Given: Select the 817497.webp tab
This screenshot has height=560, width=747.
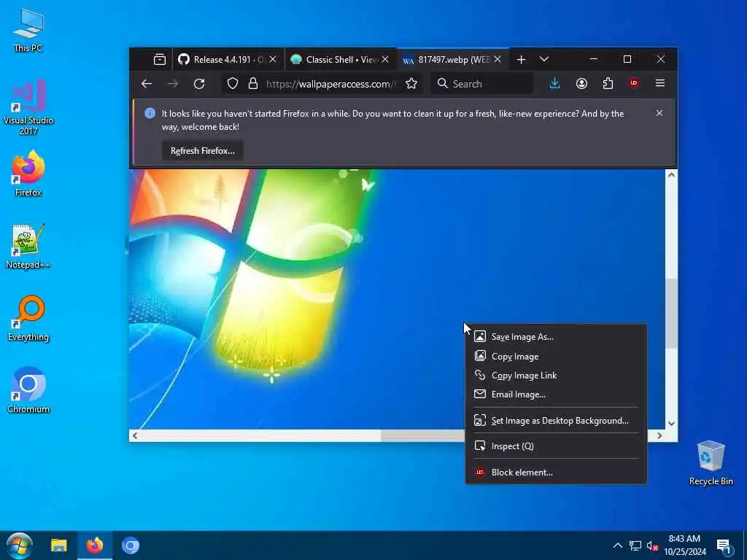Looking at the screenshot, I should 452,60.
